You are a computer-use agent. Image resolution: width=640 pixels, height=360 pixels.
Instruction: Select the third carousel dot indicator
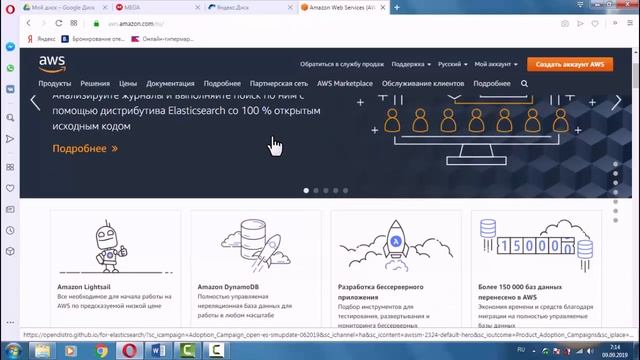pyautogui.click(x=326, y=191)
